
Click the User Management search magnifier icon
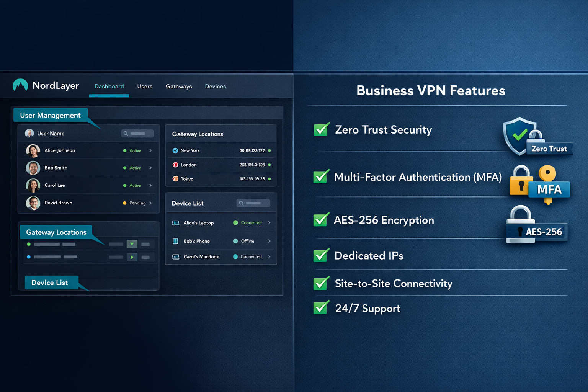point(126,134)
